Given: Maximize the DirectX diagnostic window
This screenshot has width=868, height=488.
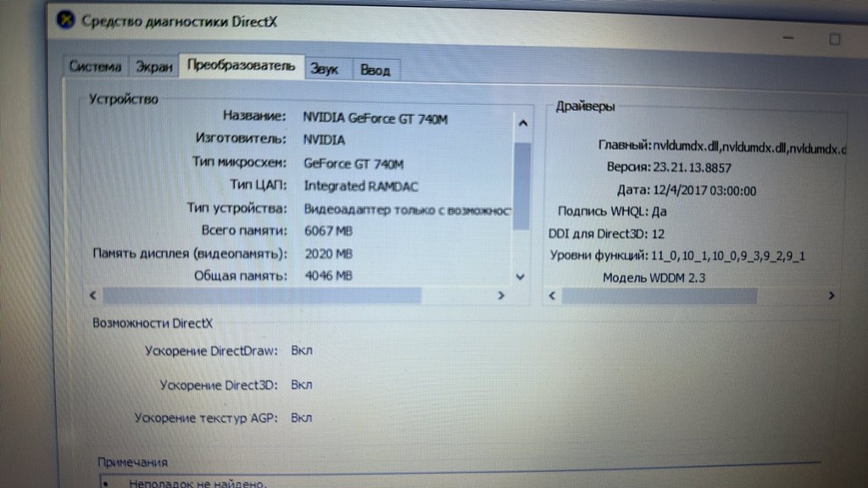Looking at the screenshot, I should click(835, 39).
